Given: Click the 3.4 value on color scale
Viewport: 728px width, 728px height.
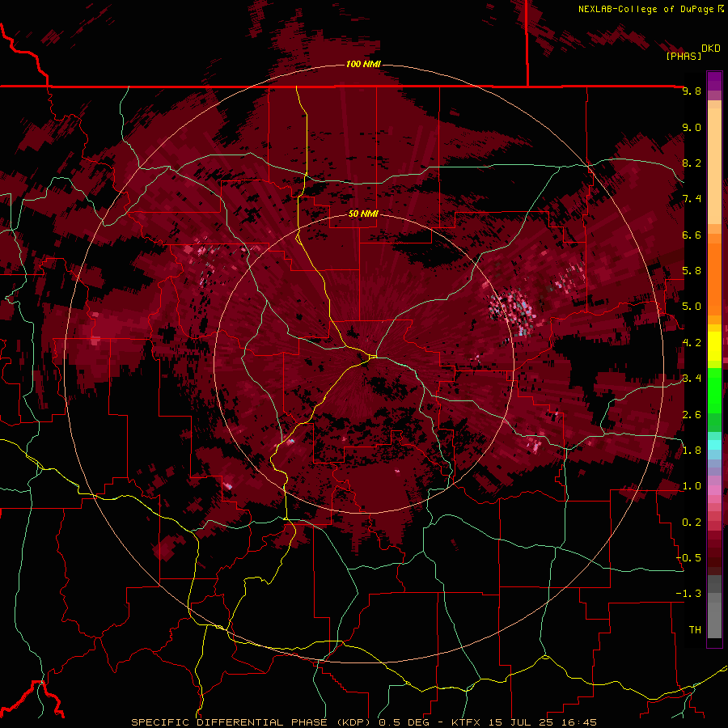Looking at the screenshot, I should point(692,379).
